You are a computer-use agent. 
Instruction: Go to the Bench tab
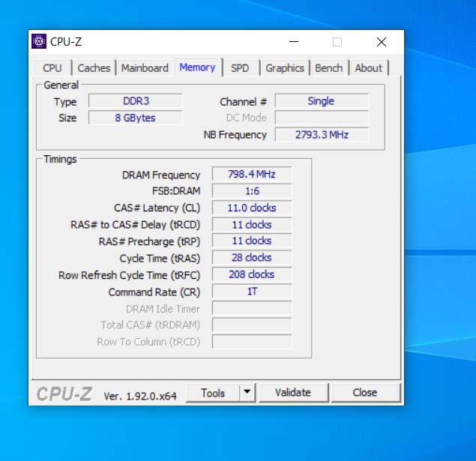[328, 67]
